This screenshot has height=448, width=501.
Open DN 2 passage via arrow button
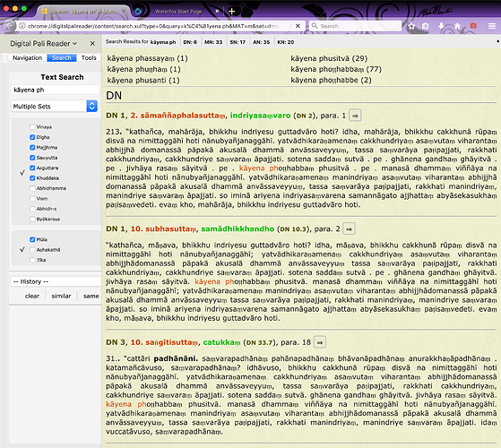click(x=355, y=116)
